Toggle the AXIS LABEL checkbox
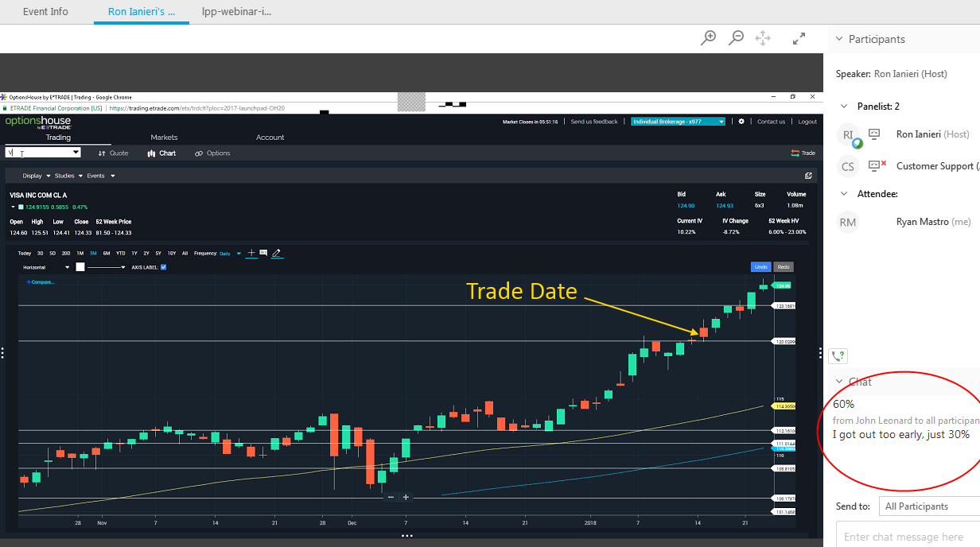The height and width of the screenshot is (547, 980). 163,267
